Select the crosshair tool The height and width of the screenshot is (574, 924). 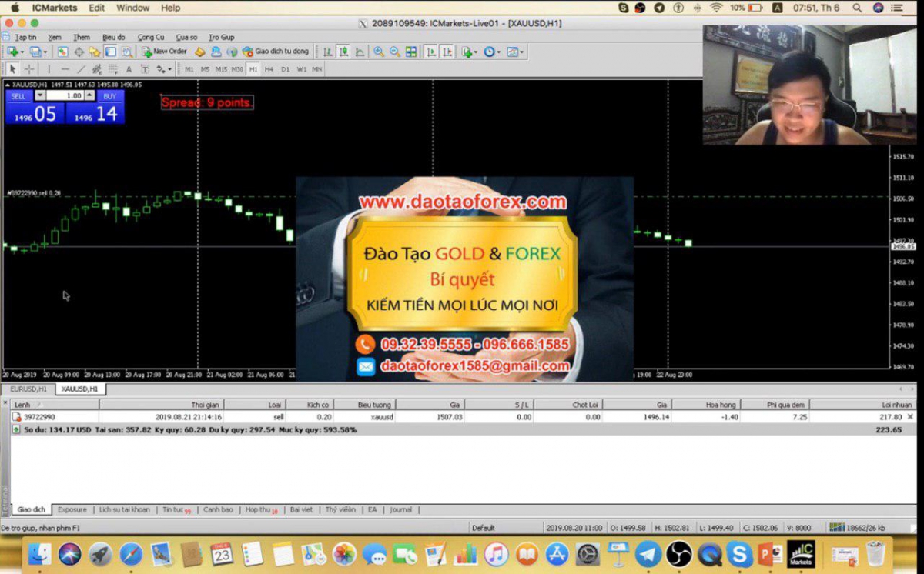click(29, 69)
